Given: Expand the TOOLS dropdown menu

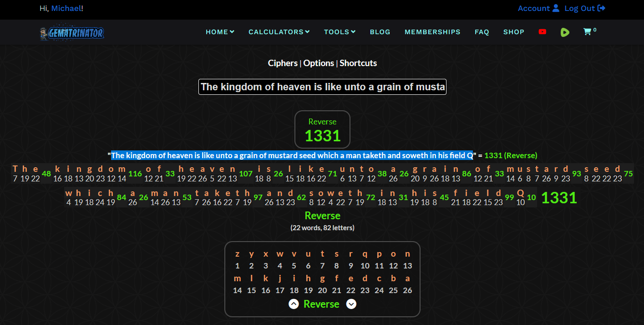Looking at the screenshot, I should (340, 32).
